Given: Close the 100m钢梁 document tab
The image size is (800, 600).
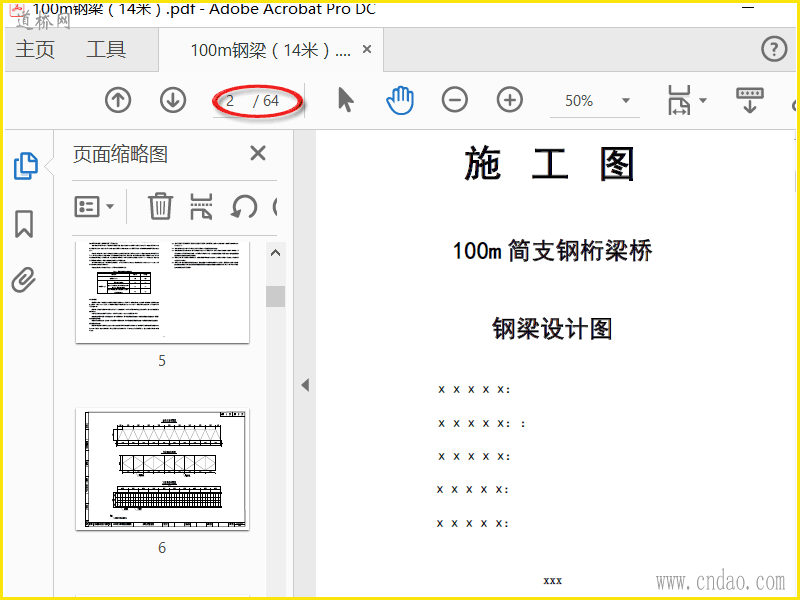Looking at the screenshot, I should point(367,49).
